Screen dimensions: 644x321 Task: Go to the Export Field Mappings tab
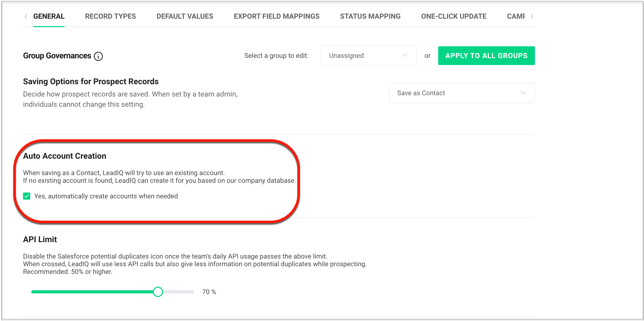coord(276,16)
